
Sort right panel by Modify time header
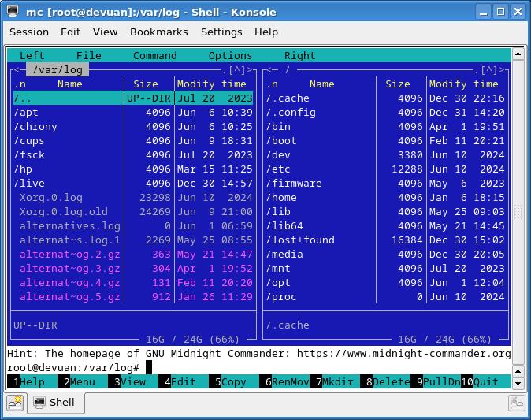463,84
